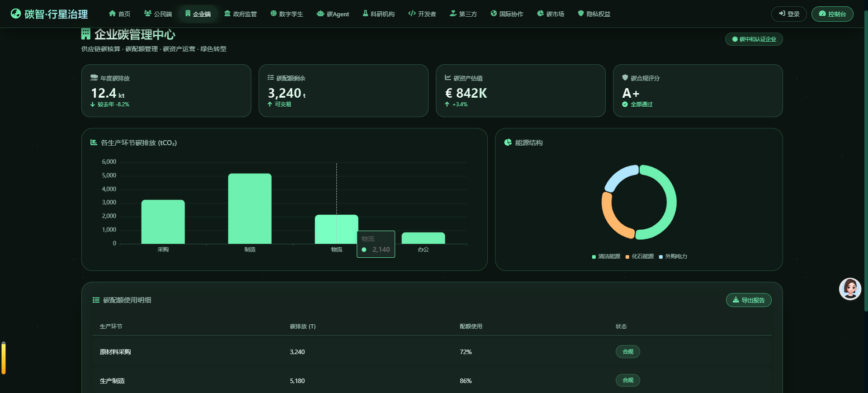Viewport: 868px width, 393px height.
Task: Click the user-check icon for 第三方
Action: pos(453,14)
